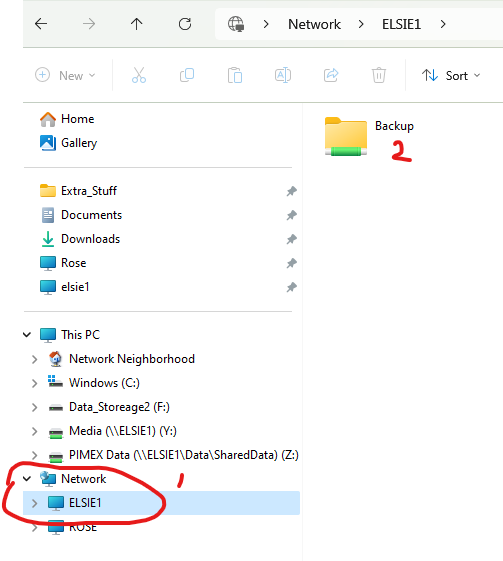Select Windows (C:) drive
This screenshot has width=503, height=561.
point(94,383)
